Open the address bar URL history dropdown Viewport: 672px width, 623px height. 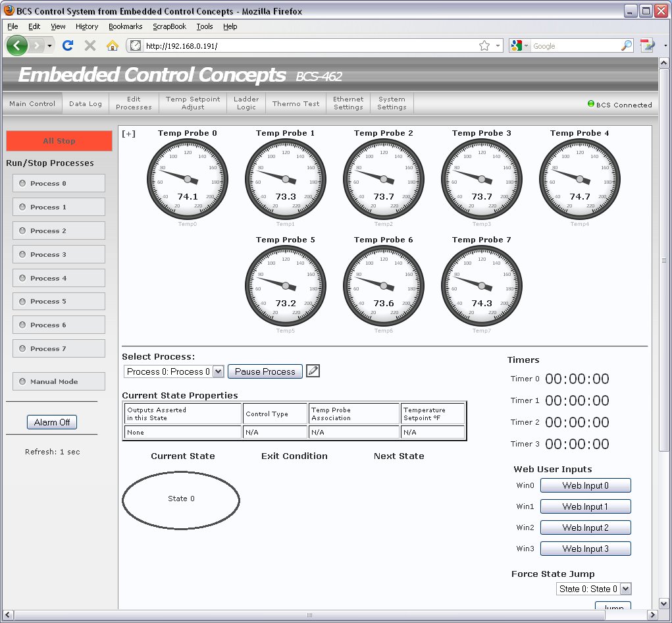pos(498,45)
